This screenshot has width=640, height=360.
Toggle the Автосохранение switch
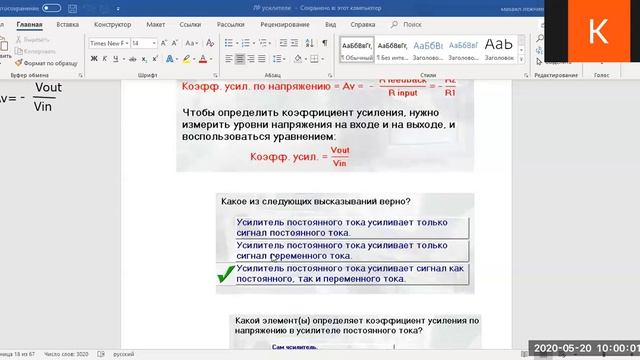[51, 8]
